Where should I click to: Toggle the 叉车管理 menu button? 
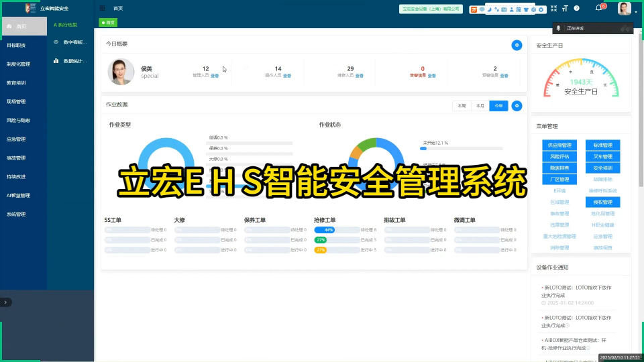[602, 156]
